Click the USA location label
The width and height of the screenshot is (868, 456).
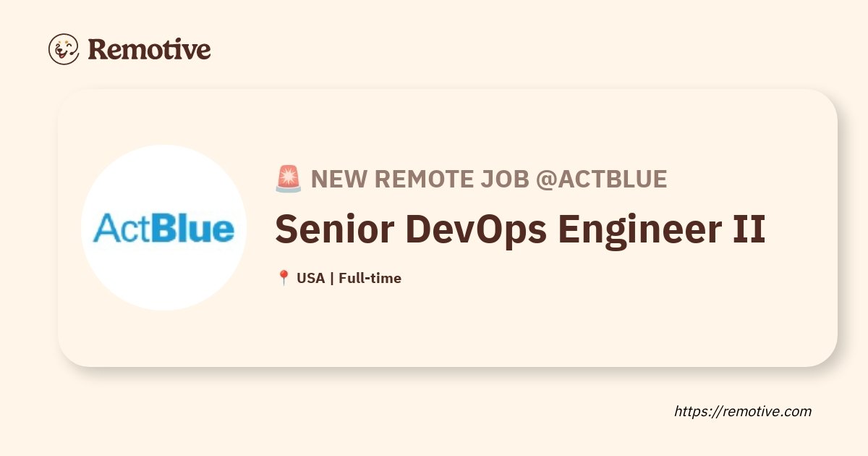coord(310,278)
